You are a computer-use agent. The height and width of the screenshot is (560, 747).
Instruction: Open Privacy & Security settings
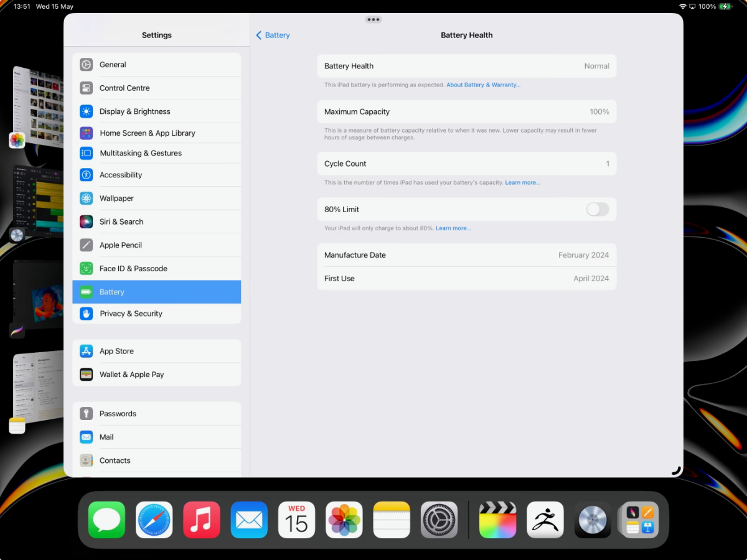pos(131,314)
